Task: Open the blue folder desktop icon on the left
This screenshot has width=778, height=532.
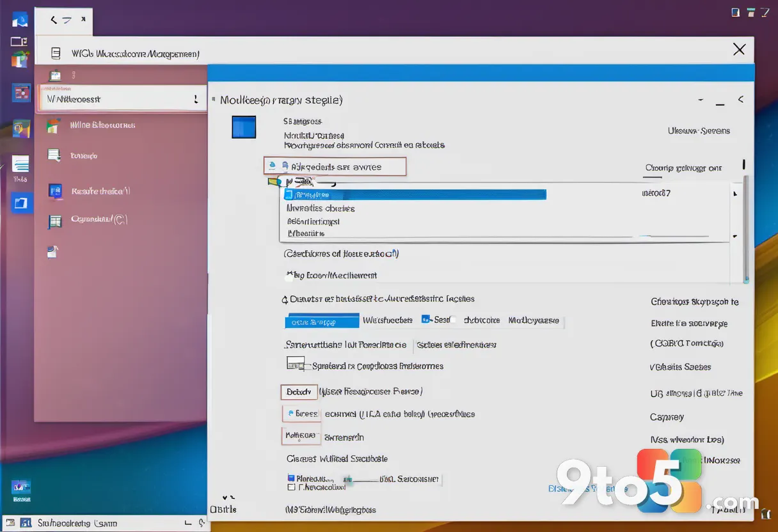Action: pyautogui.click(x=20, y=203)
